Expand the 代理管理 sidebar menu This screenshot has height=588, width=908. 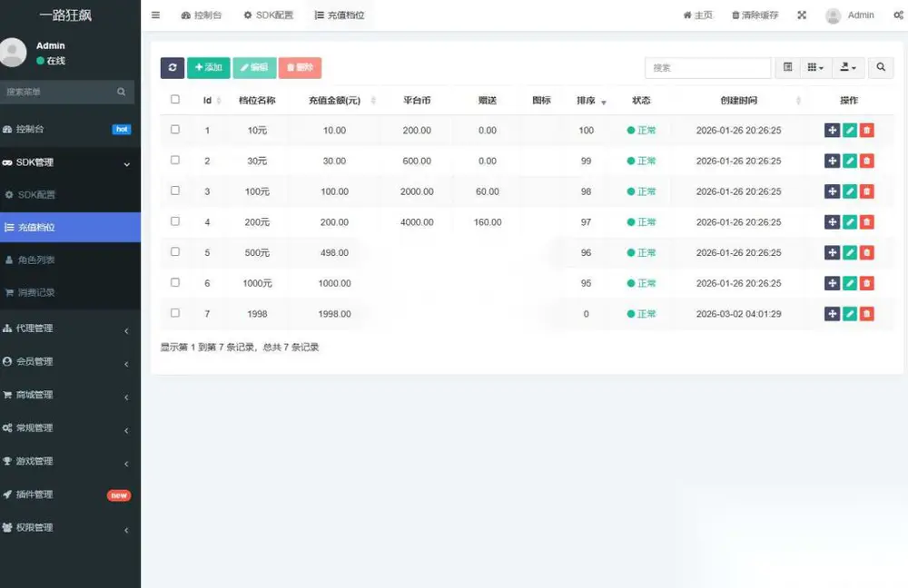click(70, 328)
